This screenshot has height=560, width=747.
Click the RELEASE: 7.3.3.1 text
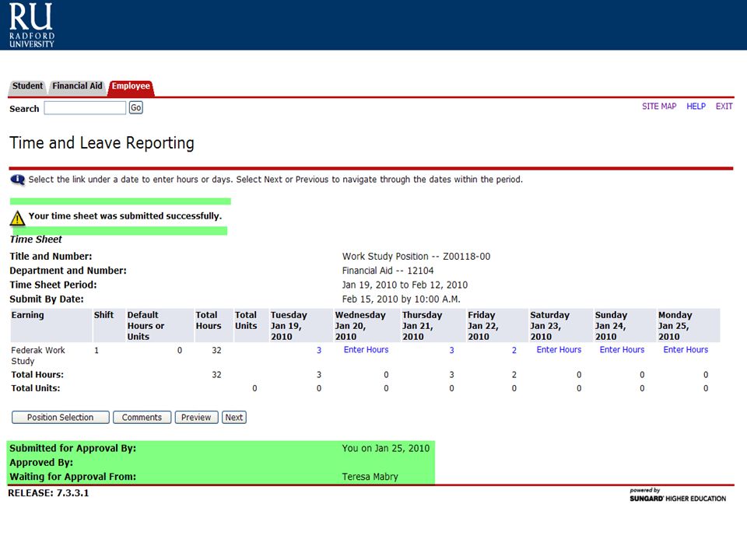(x=48, y=493)
